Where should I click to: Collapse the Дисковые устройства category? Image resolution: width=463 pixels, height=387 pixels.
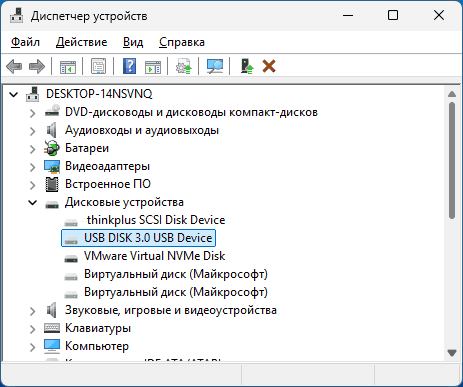click(33, 202)
